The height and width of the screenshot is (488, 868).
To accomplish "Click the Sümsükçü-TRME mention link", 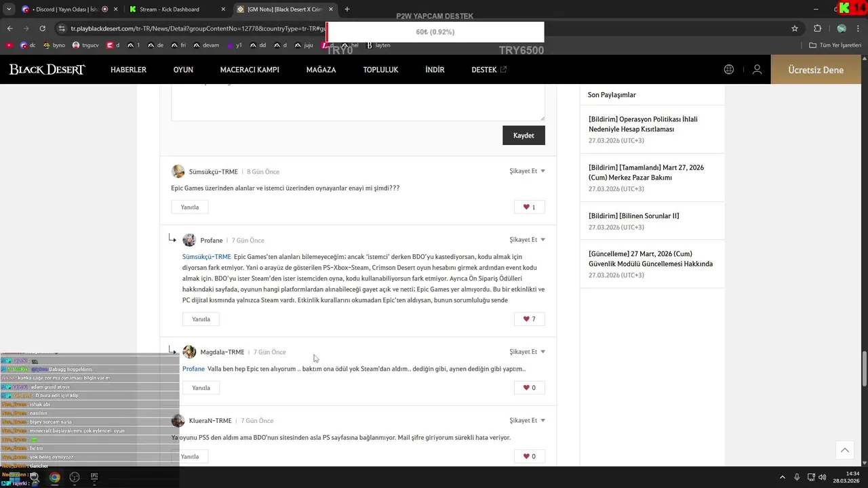I will [x=207, y=257].
